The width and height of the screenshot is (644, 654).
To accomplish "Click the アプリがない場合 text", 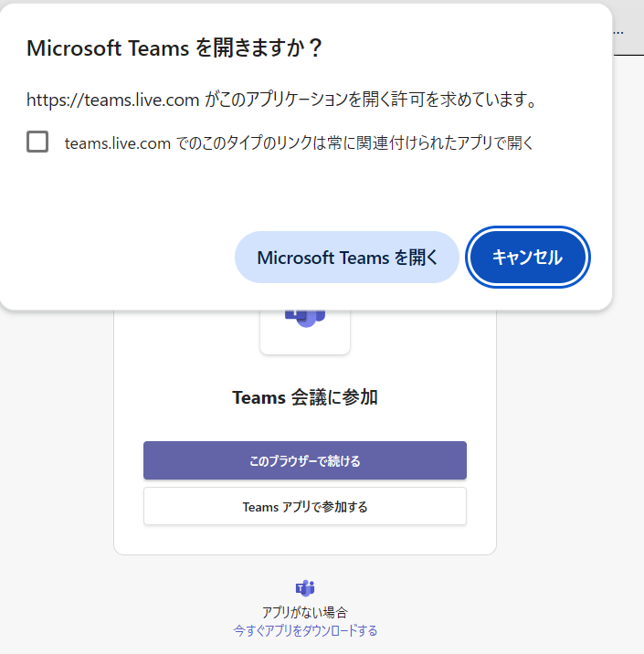I will [305, 612].
